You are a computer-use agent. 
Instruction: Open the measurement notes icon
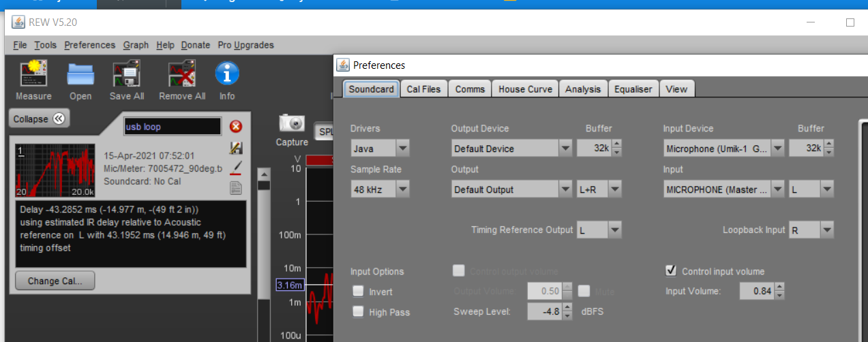tap(236, 188)
